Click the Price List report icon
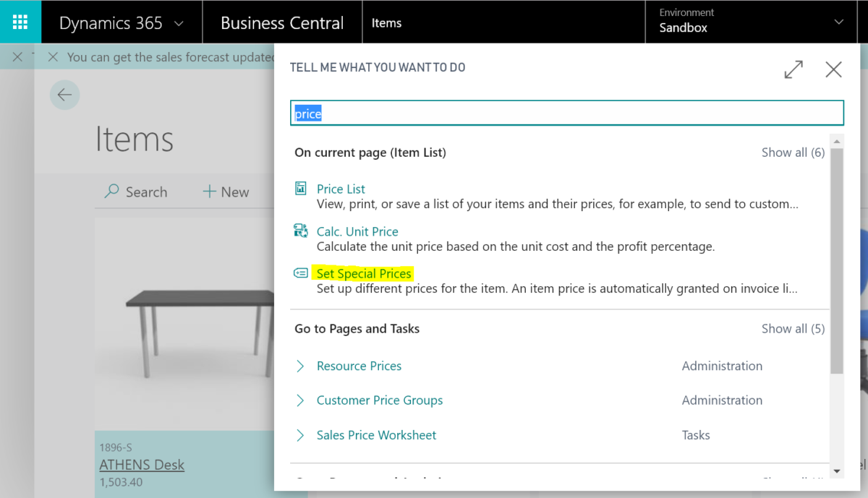This screenshot has height=498, width=868. [301, 188]
